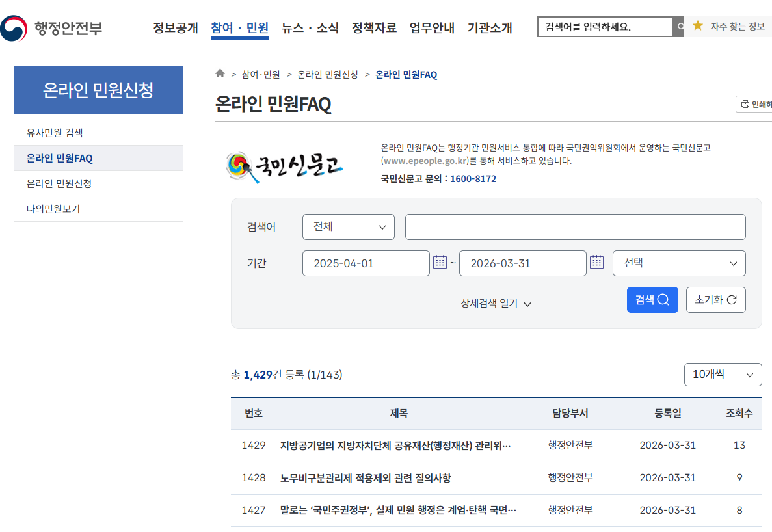Focus the header 검색어를 입력하세요 search box
The width and height of the screenshot is (772, 532).
tap(605, 27)
